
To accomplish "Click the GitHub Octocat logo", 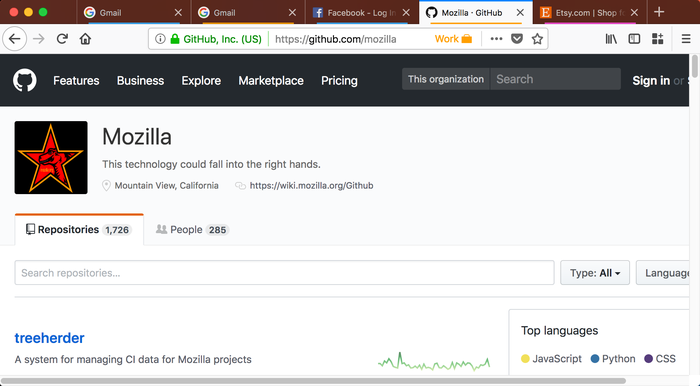I will [x=25, y=80].
